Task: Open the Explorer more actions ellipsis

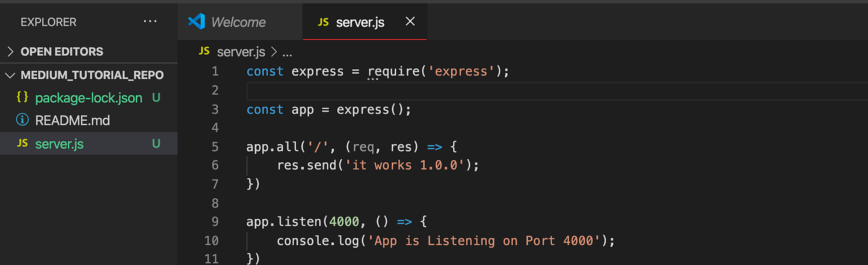Action: coord(150,22)
